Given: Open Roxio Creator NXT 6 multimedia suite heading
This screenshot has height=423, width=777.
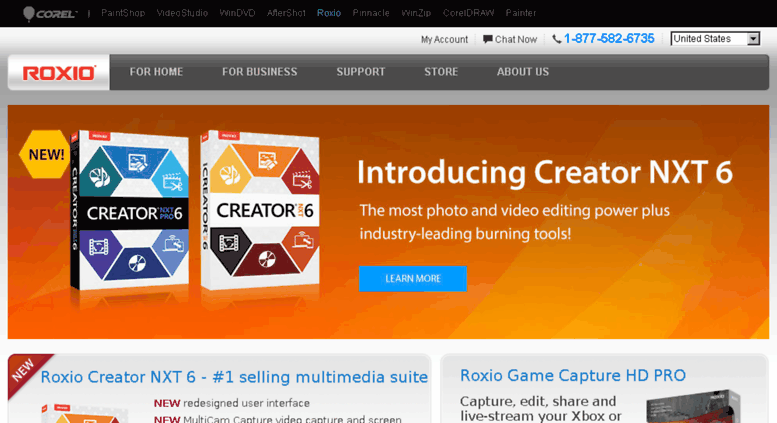Looking at the screenshot, I should tap(234, 377).
